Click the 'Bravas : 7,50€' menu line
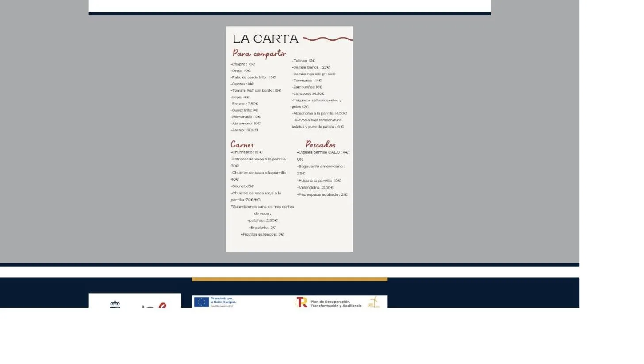Screen dimensions: 644x364 245,104
